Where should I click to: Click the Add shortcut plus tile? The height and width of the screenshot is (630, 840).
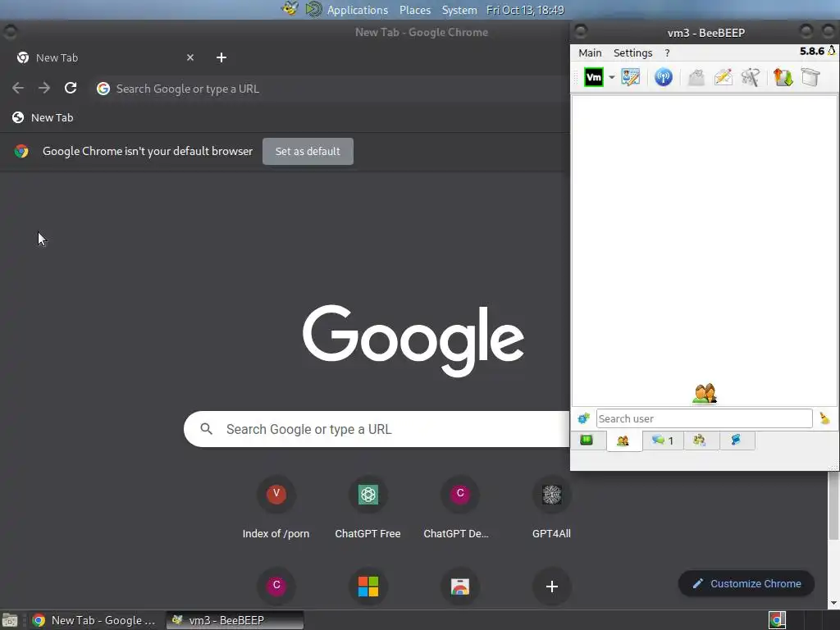click(552, 586)
